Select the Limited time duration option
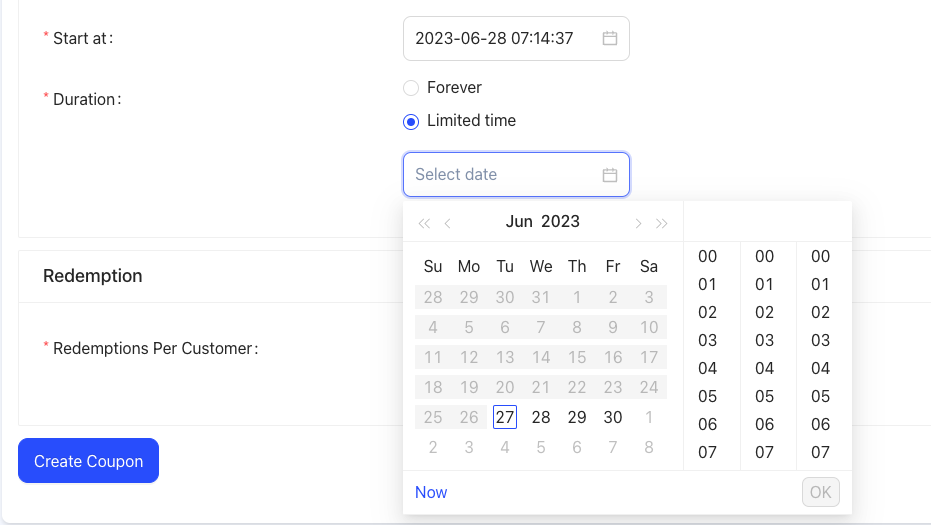 [411, 121]
